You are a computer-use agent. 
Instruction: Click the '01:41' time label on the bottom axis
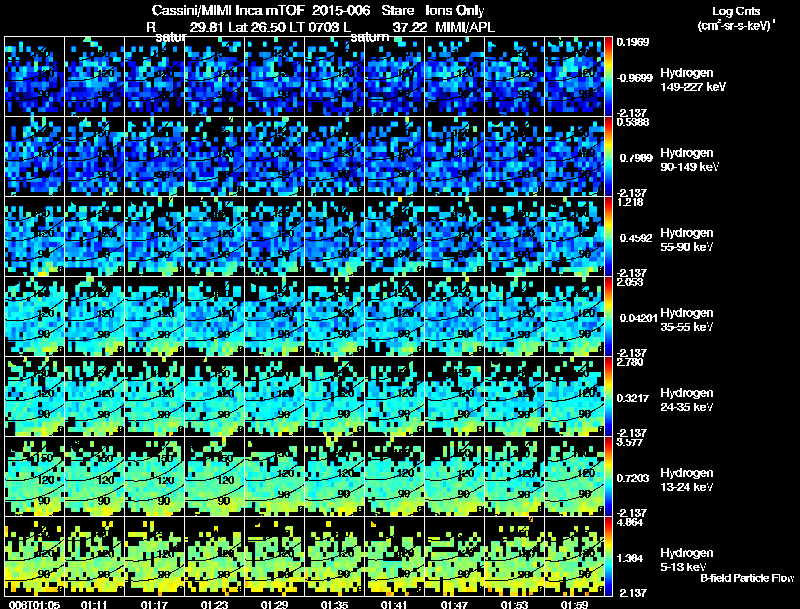pyautogui.click(x=394, y=605)
